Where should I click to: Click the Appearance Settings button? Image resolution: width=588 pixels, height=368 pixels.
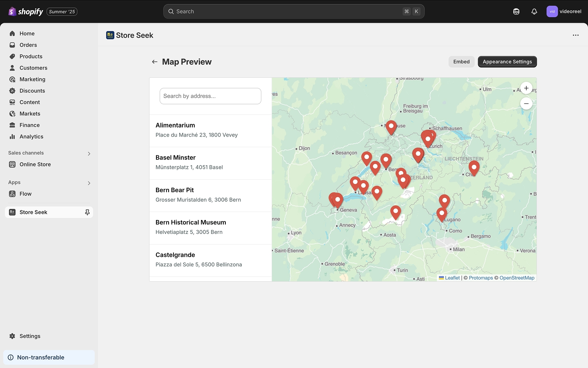point(507,61)
